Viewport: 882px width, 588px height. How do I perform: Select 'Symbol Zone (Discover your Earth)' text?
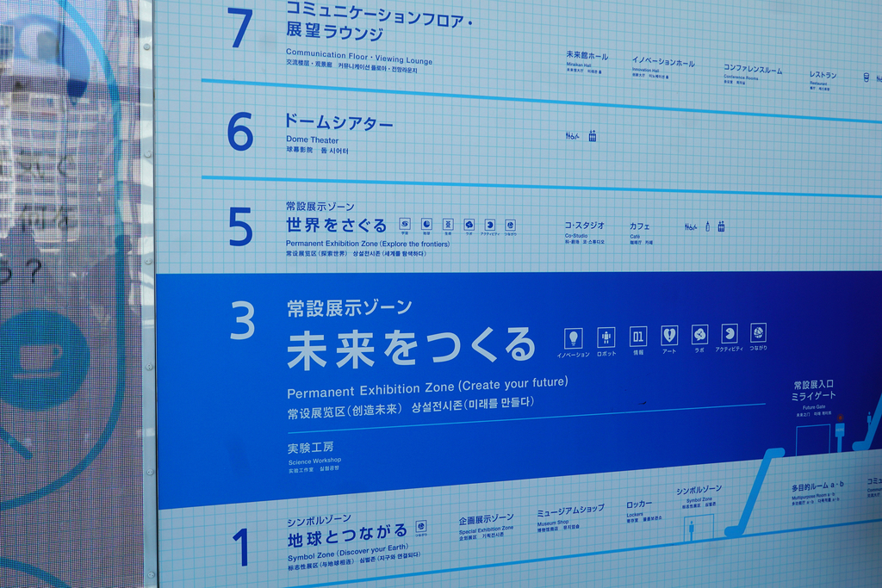pos(348,552)
